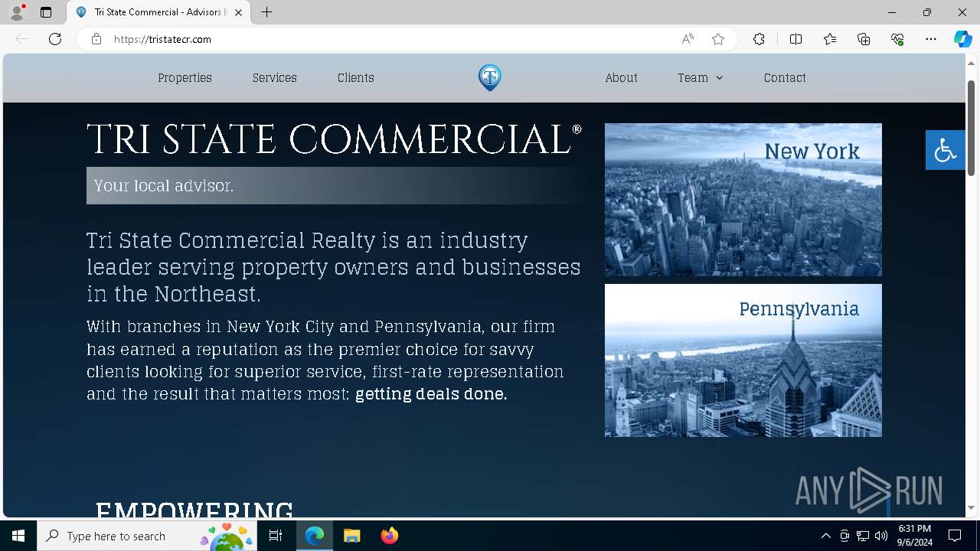Open File Explorer from taskbar
This screenshot has height=551, width=980.
coord(352,536)
